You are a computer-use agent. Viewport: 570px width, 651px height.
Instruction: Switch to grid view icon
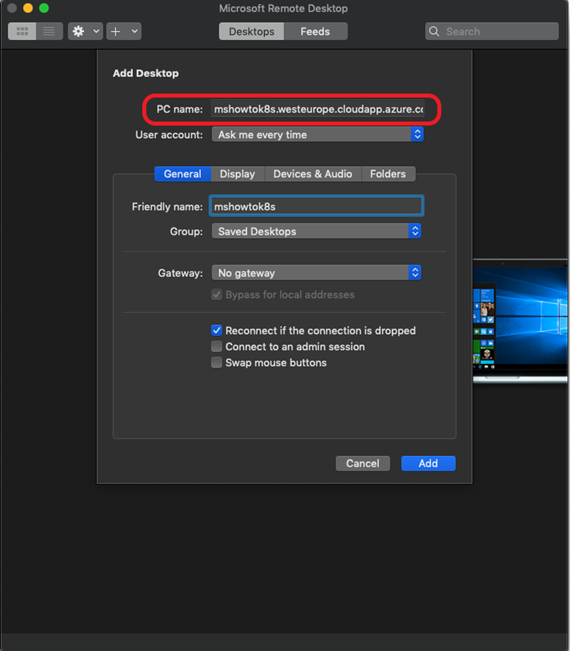[22, 31]
